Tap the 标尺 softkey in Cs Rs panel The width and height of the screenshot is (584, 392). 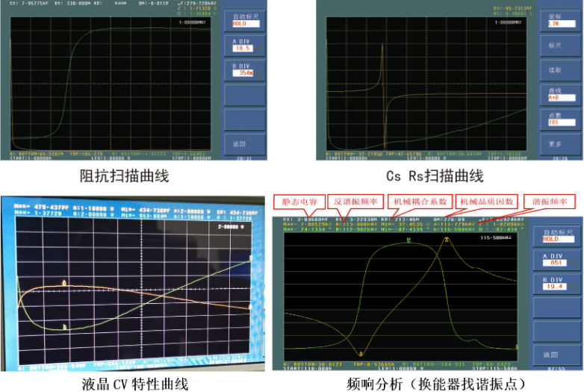561,46
